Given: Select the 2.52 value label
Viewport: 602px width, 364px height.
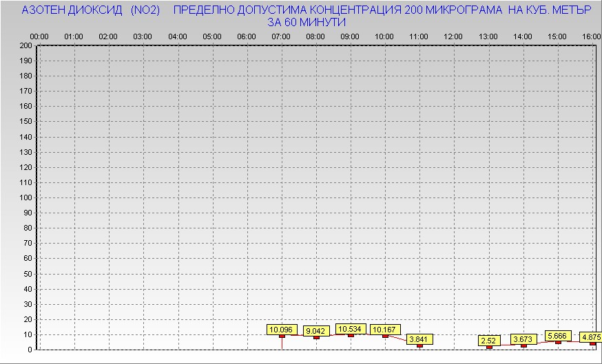Looking at the screenshot, I should 489,341.
